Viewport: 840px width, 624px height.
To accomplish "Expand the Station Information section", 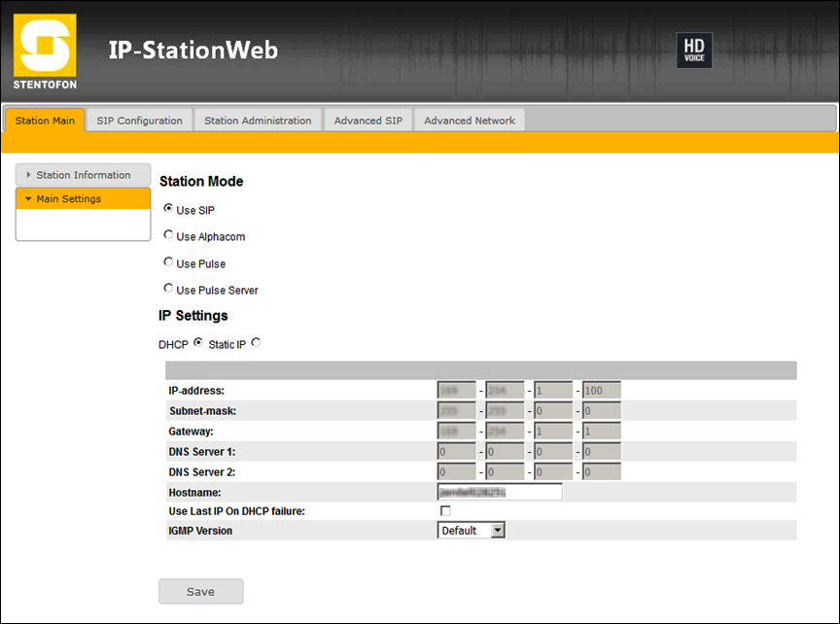I will pos(83,175).
